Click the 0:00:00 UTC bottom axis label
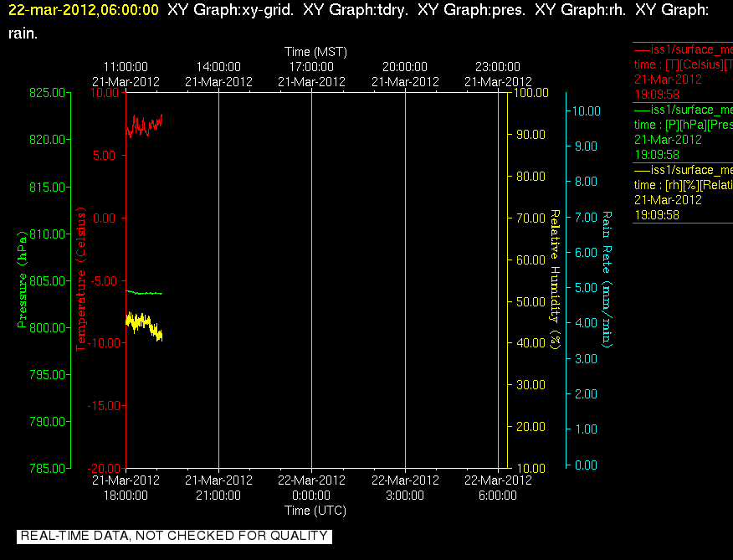This screenshot has height=560, width=733. (311, 496)
